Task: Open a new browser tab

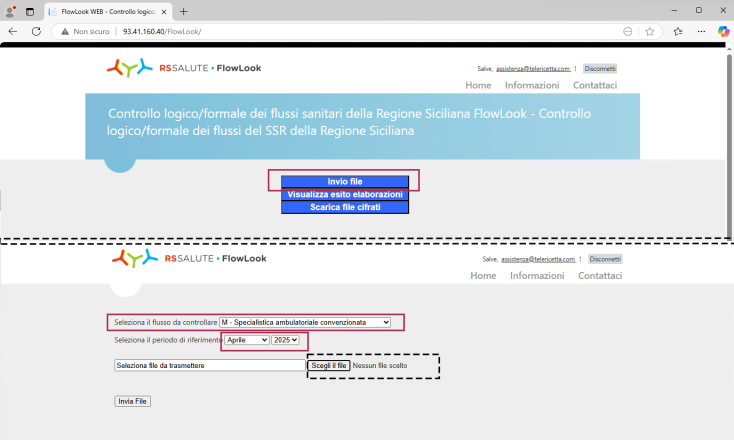Action: [x=184, y=10]
